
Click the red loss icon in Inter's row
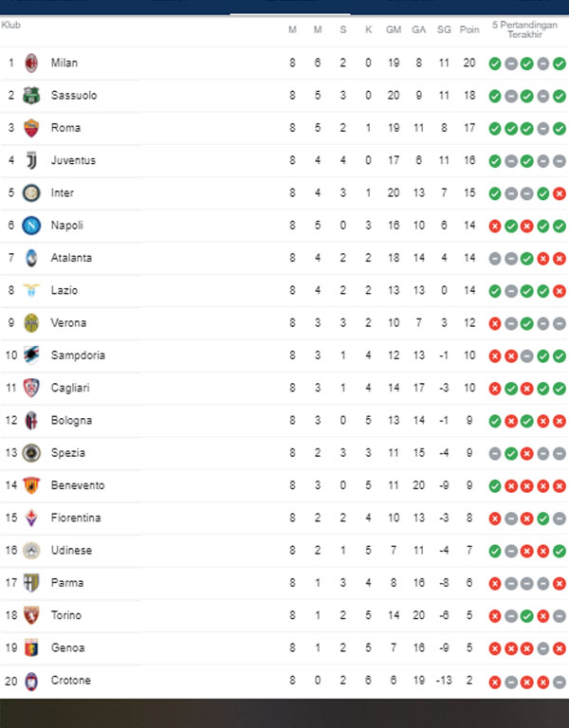tap(560, 193)
